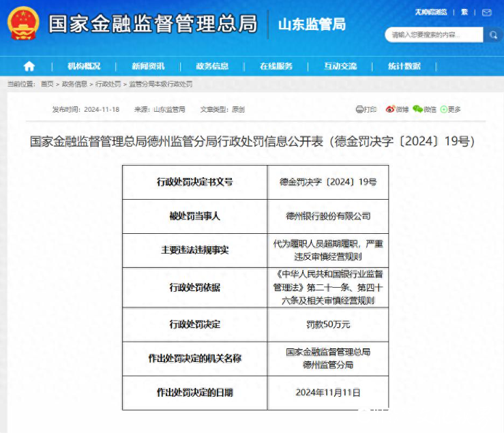Click the publish date 2024-11-18
The height and width of the screenshot is (437, 504).
[x=102, y=110]
